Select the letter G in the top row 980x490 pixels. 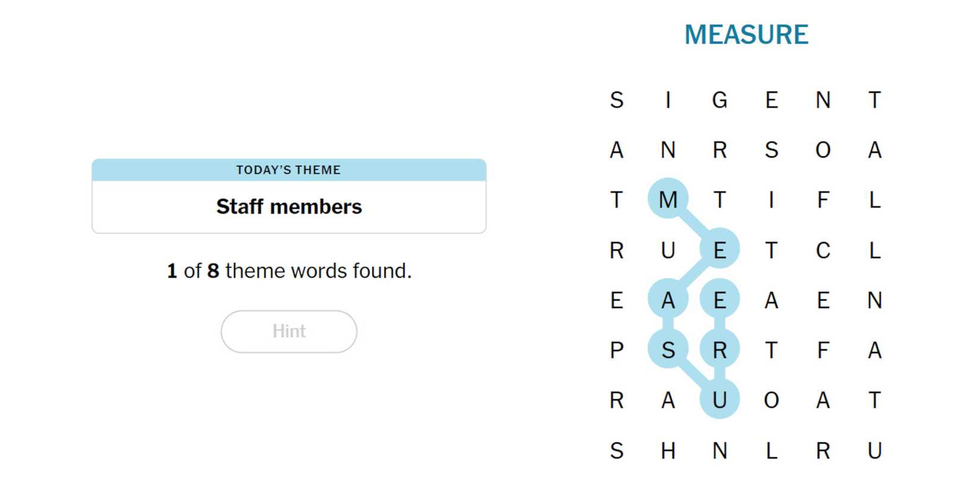coord(719,100)
